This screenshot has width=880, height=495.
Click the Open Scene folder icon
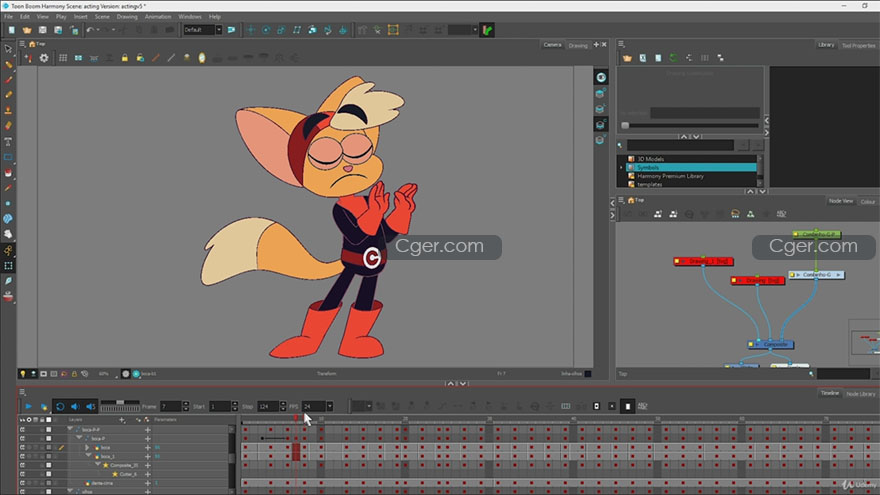click(x=26, y=30)
